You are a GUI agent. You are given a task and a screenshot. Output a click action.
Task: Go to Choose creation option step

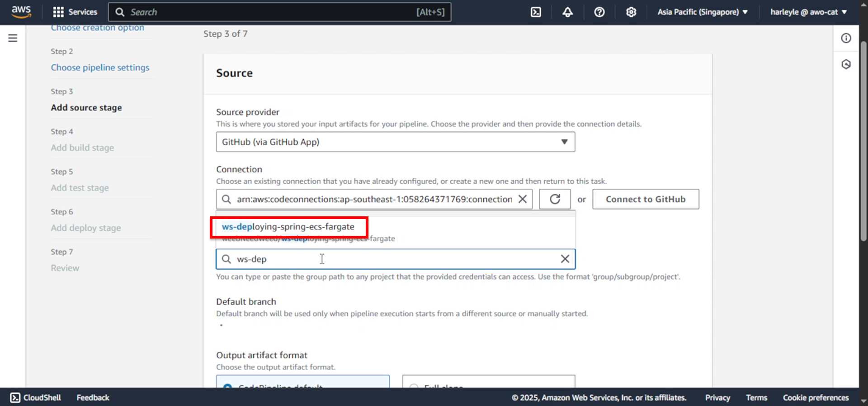click(x=97, y=28)
